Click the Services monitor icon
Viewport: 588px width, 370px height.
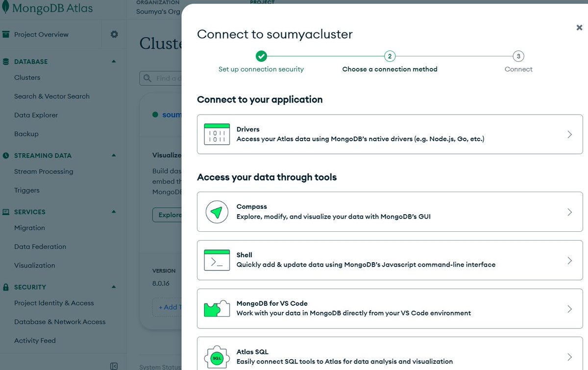(x=6, y=212)
